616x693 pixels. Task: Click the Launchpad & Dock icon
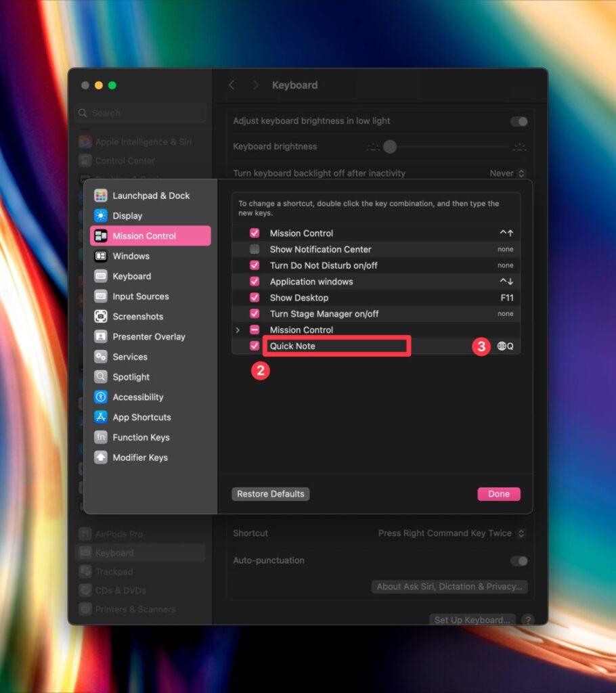click(101, 196)
